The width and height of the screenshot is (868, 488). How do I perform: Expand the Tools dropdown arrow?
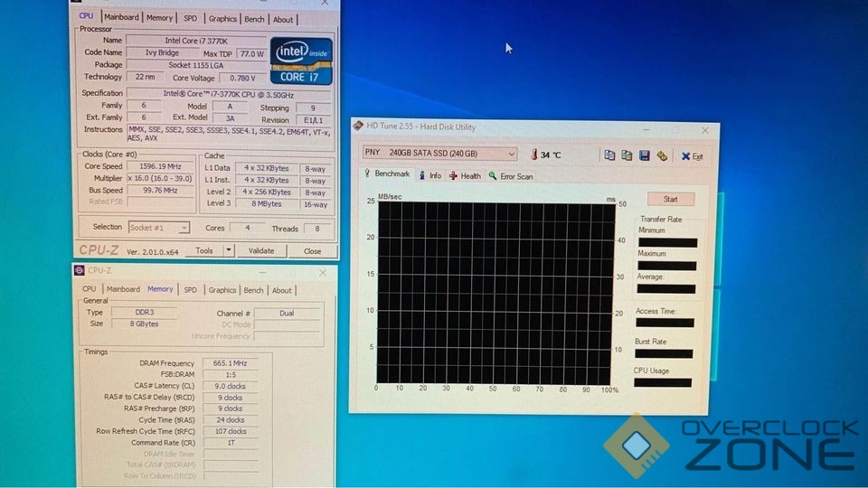[x=228, y=250]
